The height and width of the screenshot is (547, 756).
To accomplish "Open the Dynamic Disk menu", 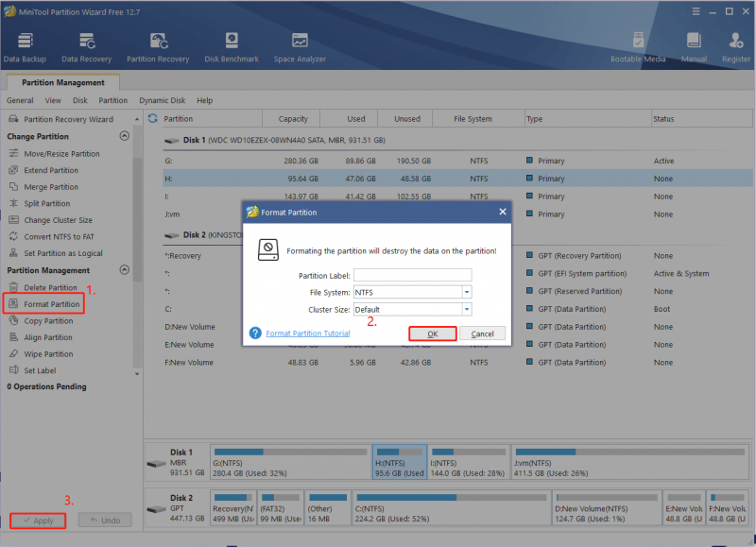I will pyautogui.click(x=162, y=100).
